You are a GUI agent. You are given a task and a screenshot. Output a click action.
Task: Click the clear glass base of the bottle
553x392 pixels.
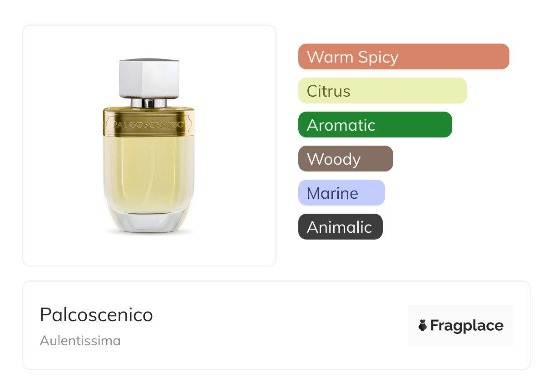point(148,222)
